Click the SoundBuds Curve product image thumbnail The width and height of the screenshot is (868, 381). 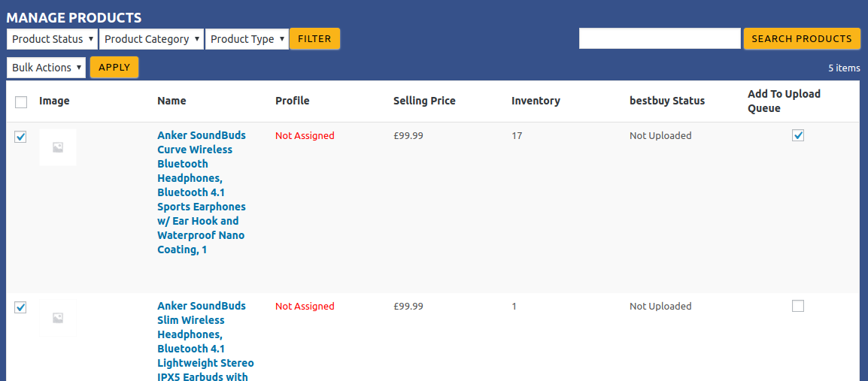pyautogui.click(x=58, y=147)
